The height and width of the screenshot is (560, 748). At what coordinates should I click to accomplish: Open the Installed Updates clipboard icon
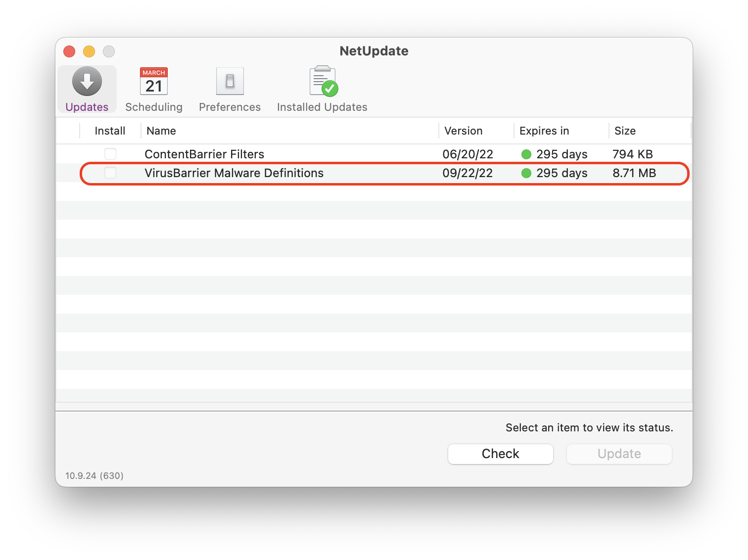coord(324,81)
